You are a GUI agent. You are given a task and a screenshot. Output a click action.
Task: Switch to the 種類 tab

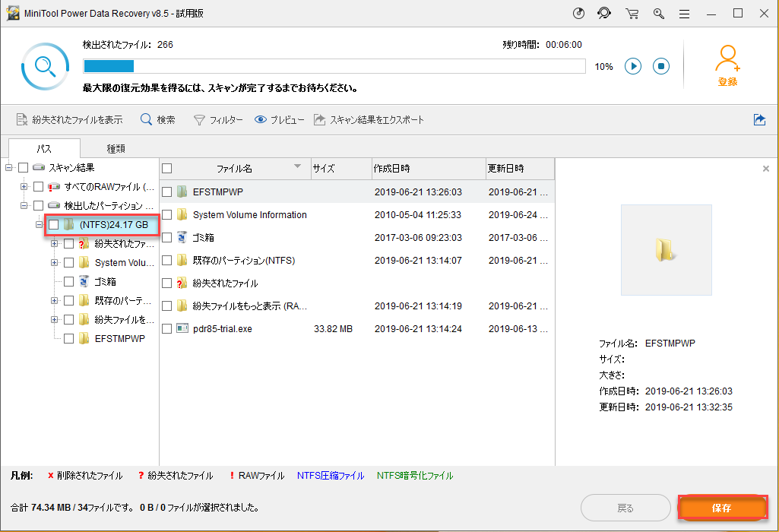coord(116,149)
